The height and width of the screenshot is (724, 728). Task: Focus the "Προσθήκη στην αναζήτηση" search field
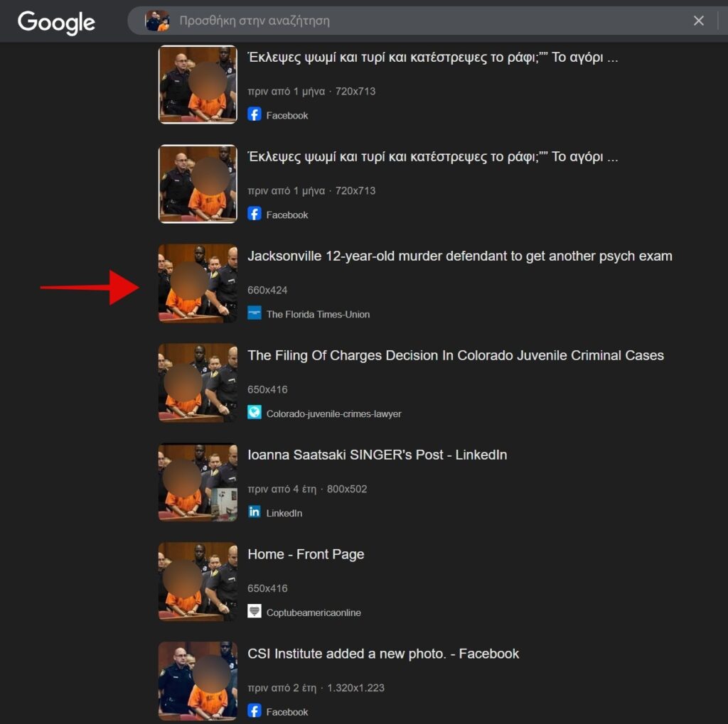pos(427,21)
